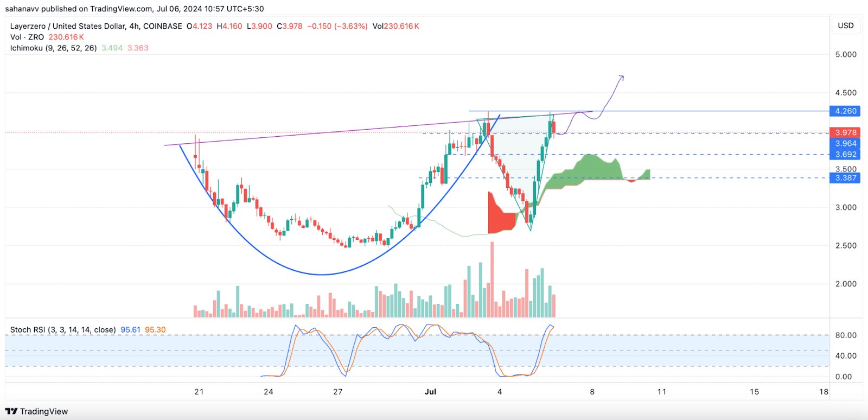Click the Stoch RSI indicator label
Screen dimensions: 868x420
pos(63,330)
